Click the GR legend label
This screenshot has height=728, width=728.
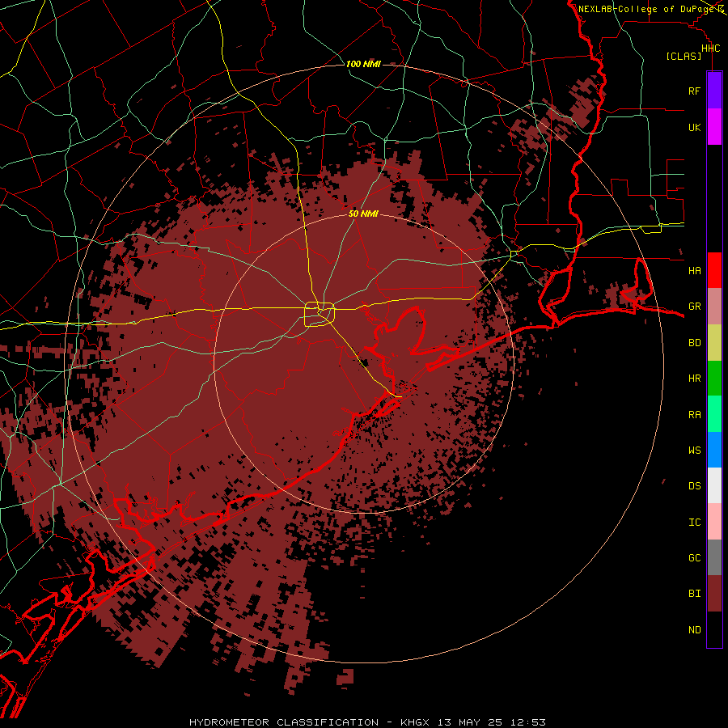[694, 307]
